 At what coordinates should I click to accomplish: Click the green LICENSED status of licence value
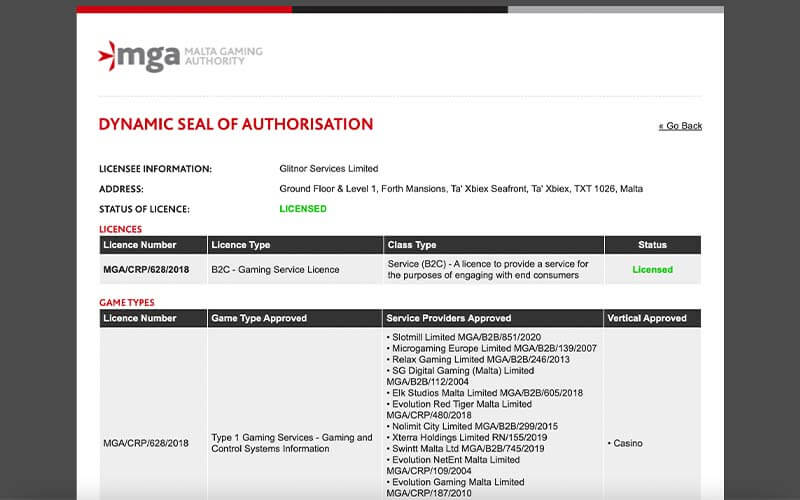point(303,209)
